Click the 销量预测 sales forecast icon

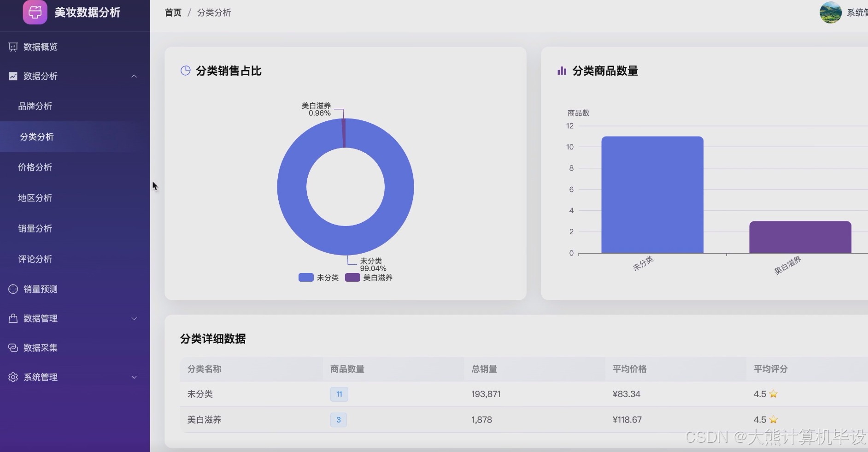12,289
